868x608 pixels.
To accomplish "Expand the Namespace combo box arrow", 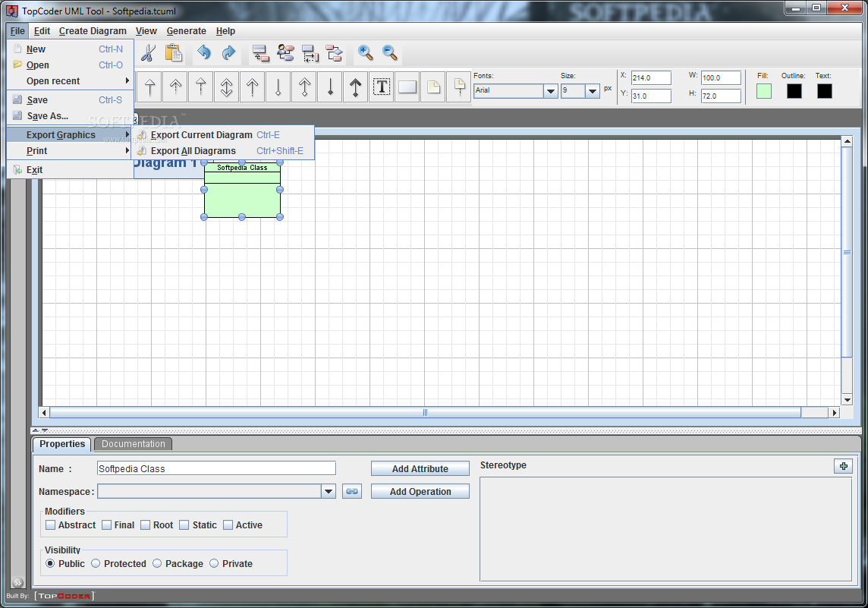I will pos(329,491).
